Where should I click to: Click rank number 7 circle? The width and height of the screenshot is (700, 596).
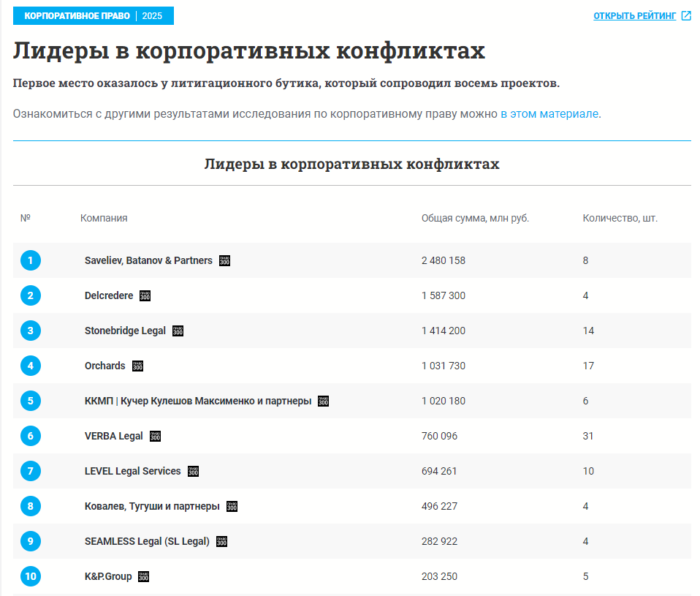[x=31, y=471]
